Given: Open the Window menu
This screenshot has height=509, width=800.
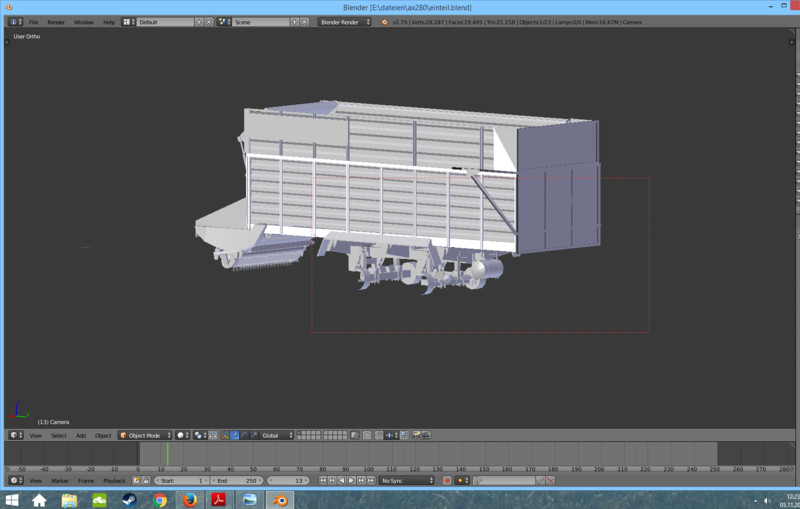Looking at the screenshot, I should pos(83,22).
